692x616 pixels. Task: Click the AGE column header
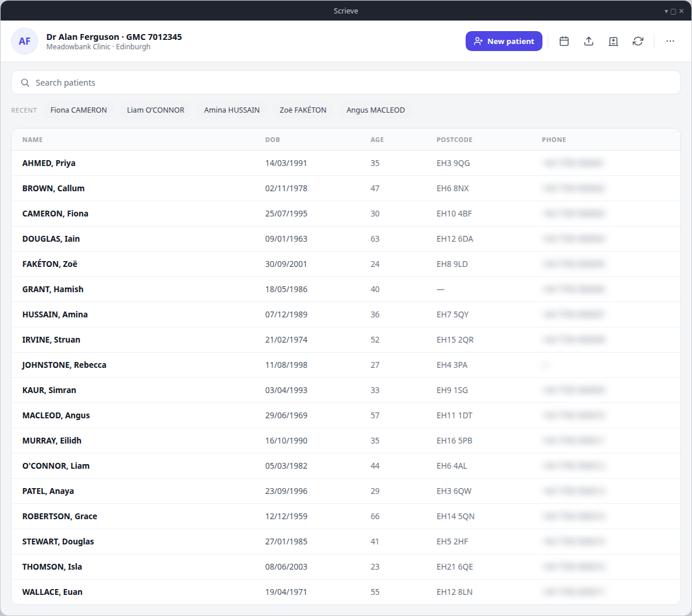(377, 140)
